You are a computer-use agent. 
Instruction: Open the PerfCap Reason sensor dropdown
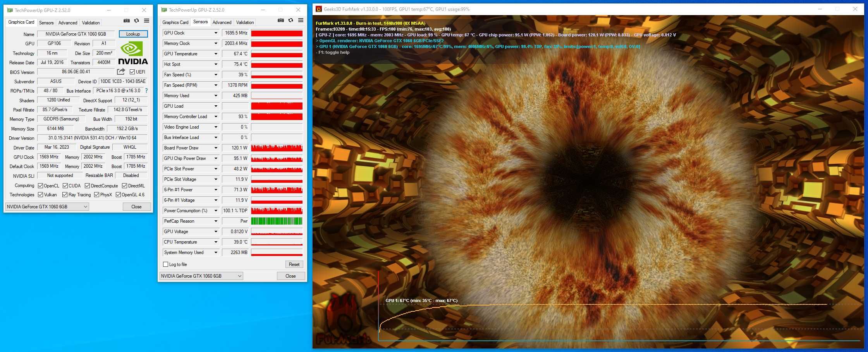(216, 221)
